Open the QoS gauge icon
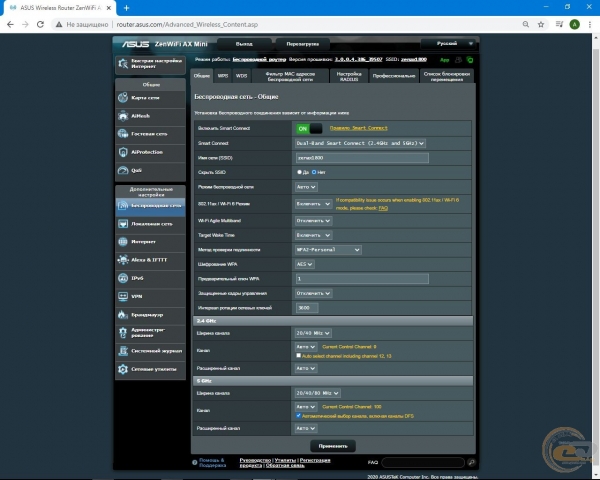Screen dimensions: 600x480 123,170
